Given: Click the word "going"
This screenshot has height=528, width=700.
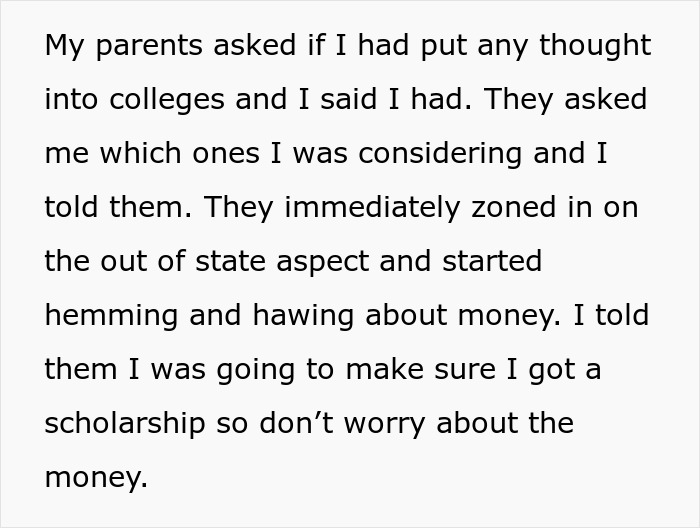Looking at the screenshot, I should pyautogui.click(x=255, y=370).
